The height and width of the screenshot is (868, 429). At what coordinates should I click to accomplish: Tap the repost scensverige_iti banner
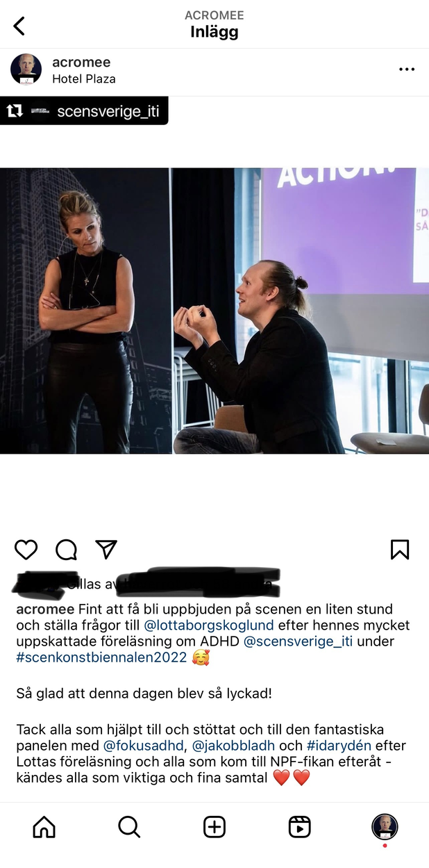tap(84, 110)
